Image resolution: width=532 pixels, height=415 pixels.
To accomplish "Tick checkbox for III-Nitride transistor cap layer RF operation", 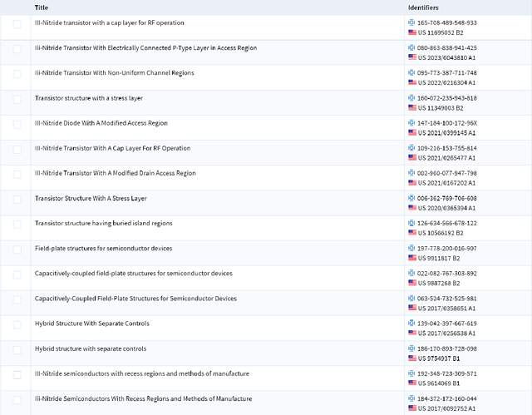I will click(x=17, y=24).
